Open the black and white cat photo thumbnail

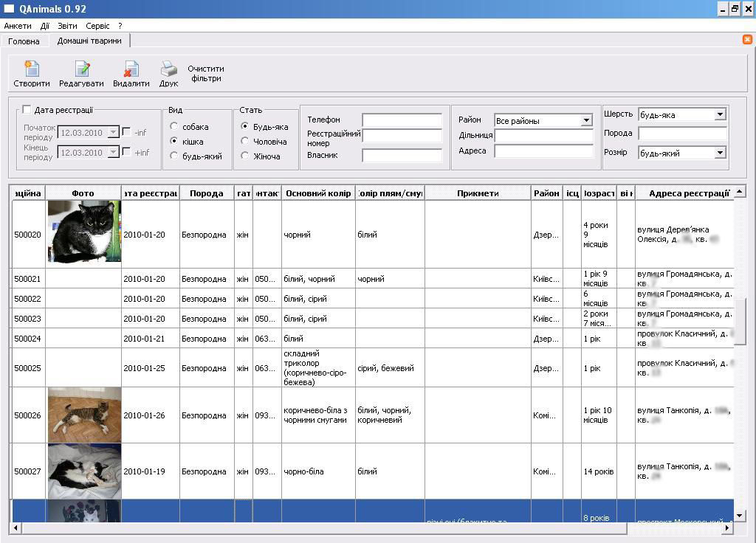[x=83, y=232]
